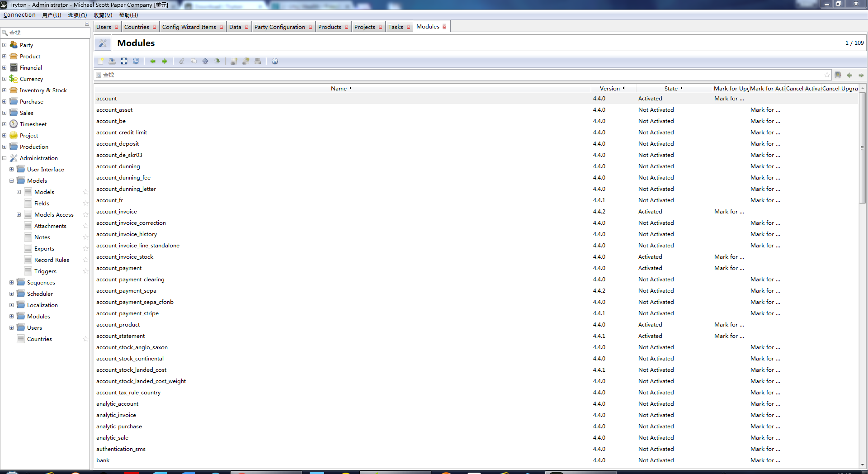868x474 pixels.
Task: Click the attachment paperclip toolbar icon
Action: pyautogui.click(x=182, y=61)
